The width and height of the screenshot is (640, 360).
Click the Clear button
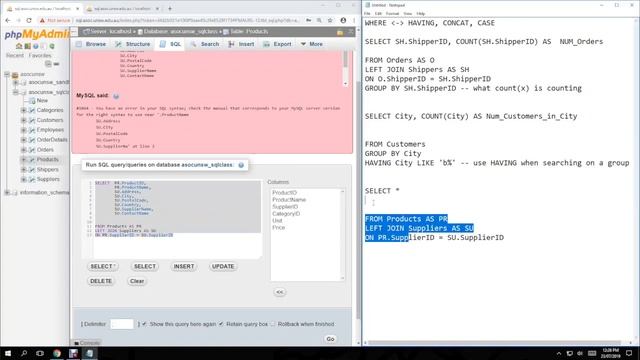[137, 281]
